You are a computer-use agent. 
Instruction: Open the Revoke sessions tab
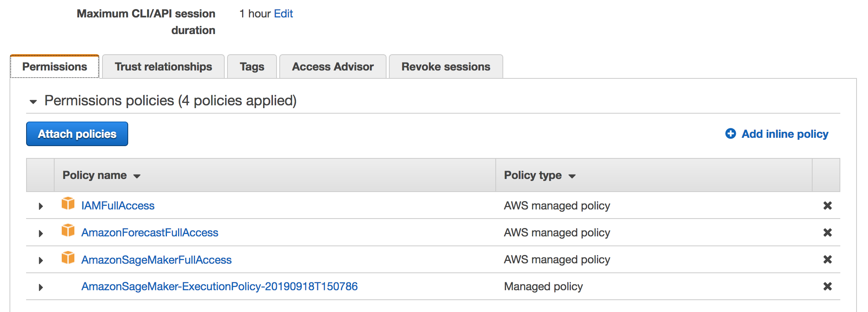coord(446,67)
